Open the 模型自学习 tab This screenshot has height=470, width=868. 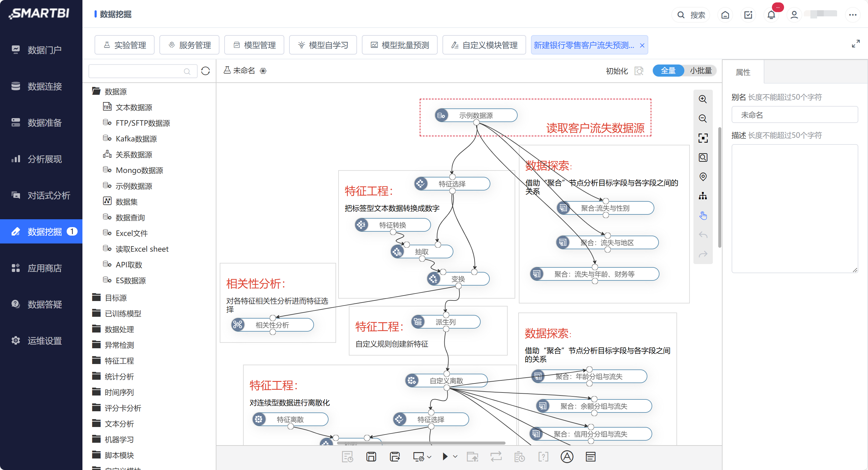point(323,45)
